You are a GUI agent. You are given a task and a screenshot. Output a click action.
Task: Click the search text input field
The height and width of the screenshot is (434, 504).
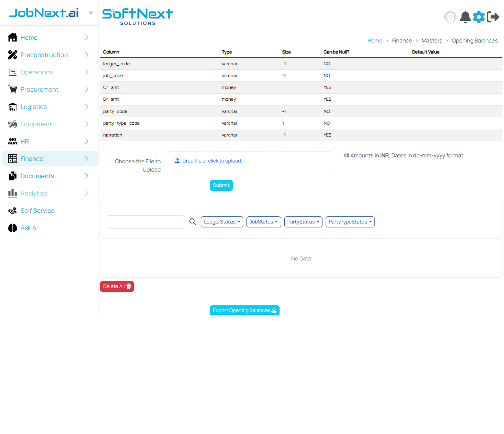tap(146, 222)
